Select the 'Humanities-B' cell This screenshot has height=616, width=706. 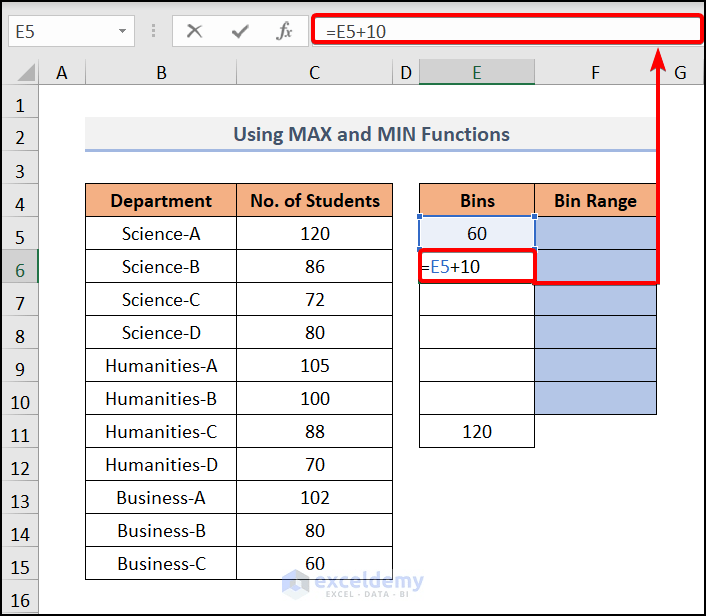[161, 399]
